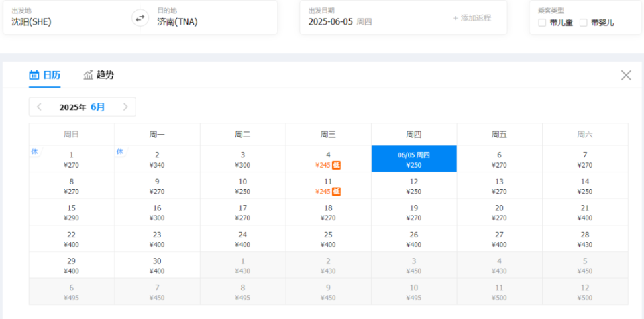Click the calendar icon on 日历 tab
The height and width of the screenshot is (319, 644).
click(x=34, y=75)
